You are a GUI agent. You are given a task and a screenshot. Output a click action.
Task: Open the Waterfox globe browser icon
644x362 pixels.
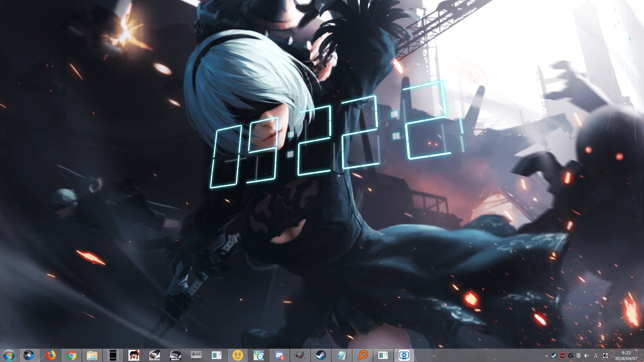point(29,355)
